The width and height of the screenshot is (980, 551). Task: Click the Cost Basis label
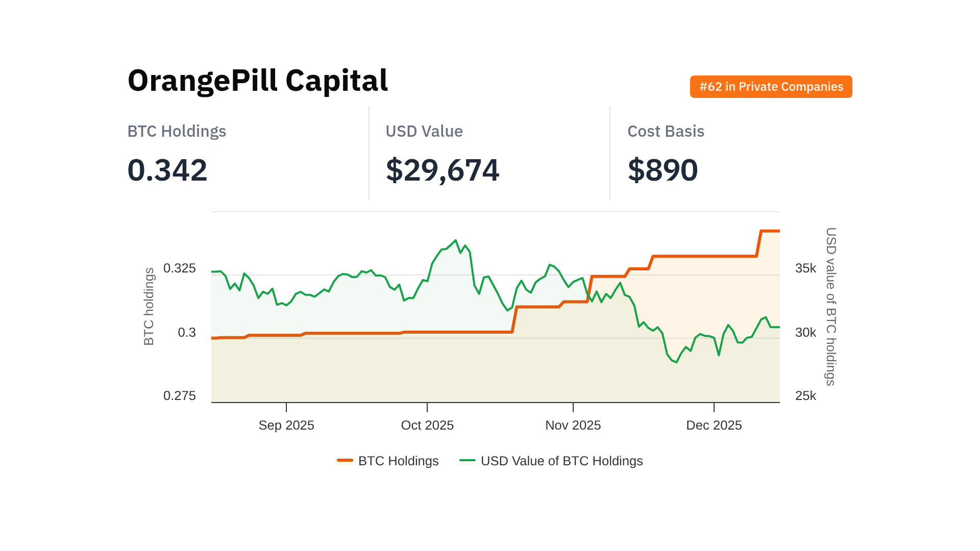coord(666,131)
